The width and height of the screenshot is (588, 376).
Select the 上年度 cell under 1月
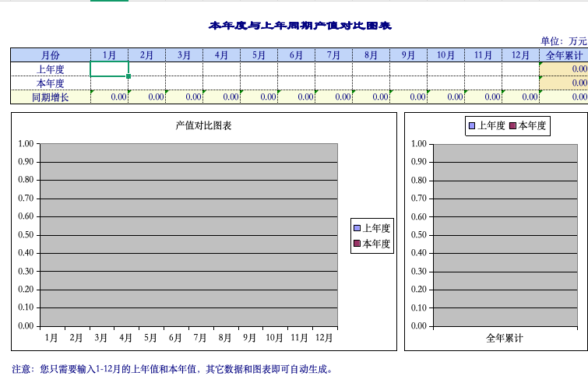pos(110,69)
